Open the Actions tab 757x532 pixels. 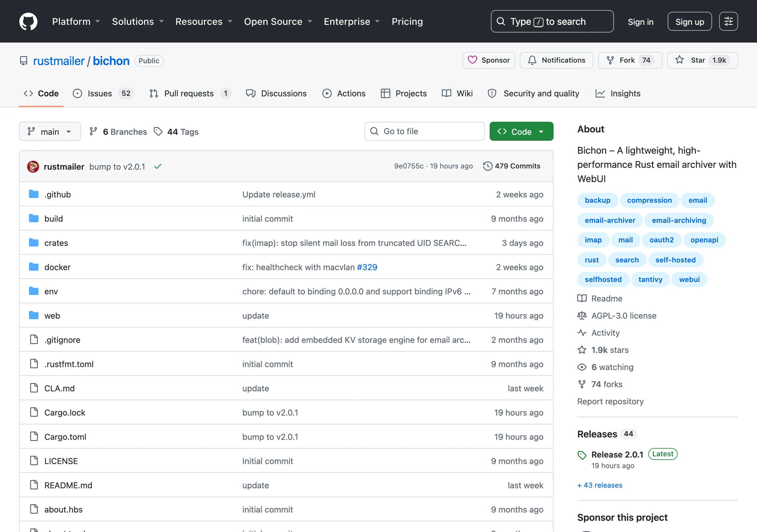click(344, 94)
